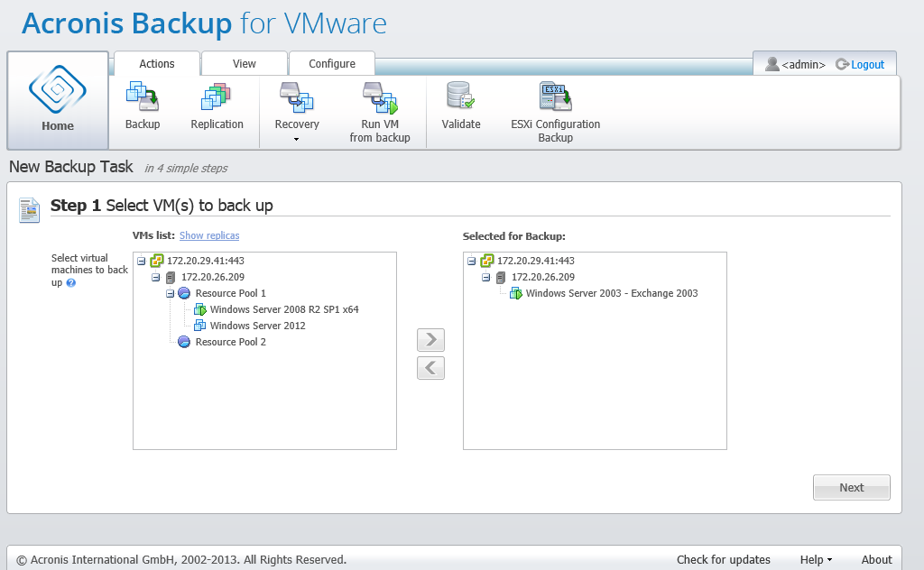The width and height of the screenshot is (924, 570).
Task: Open the About link
Action: pyautogui.click(x=876, y=559)
